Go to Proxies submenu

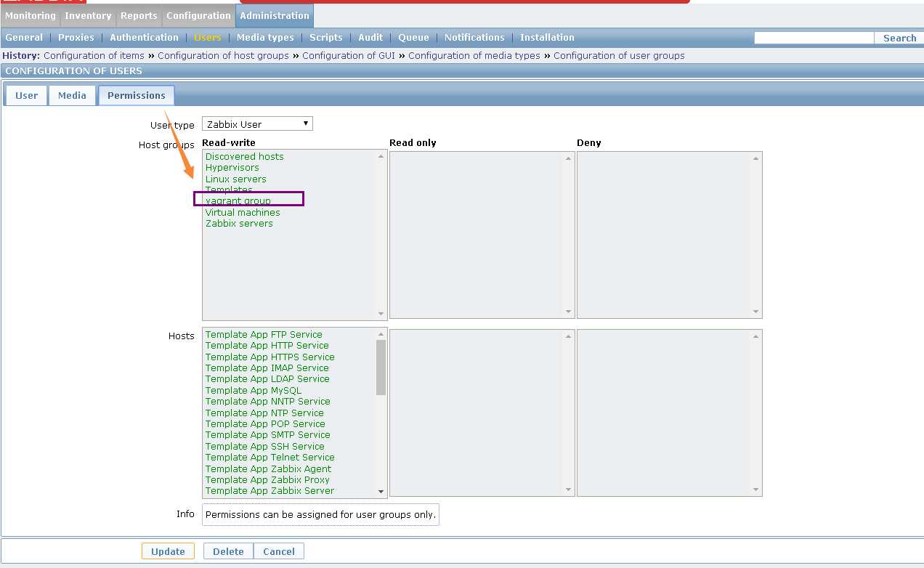[76, 38]
